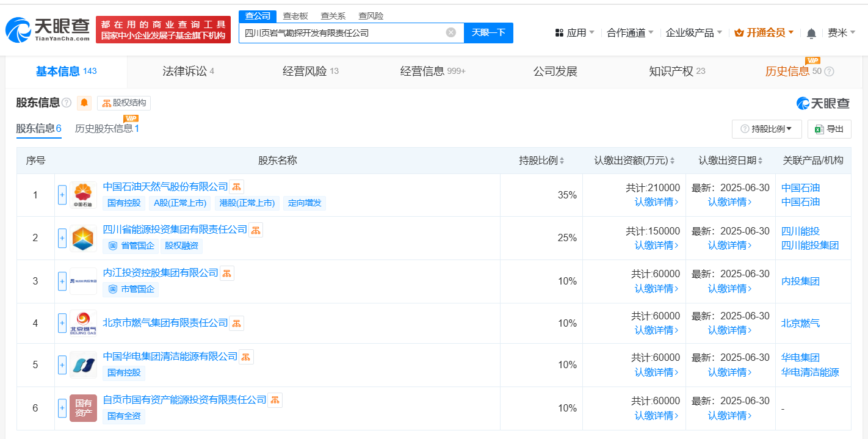Click equity tree icon next to 内江投资控股集团有限公司

[226, 274]
